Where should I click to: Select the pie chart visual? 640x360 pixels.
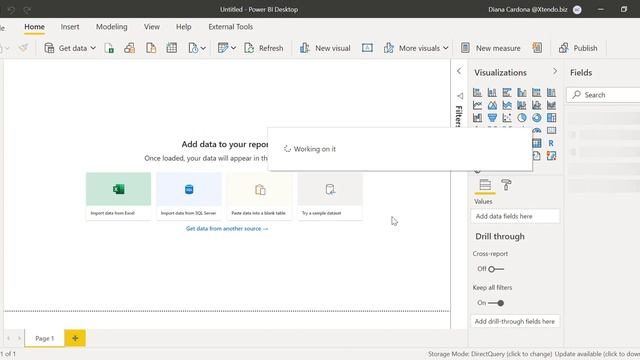point(522,118)
